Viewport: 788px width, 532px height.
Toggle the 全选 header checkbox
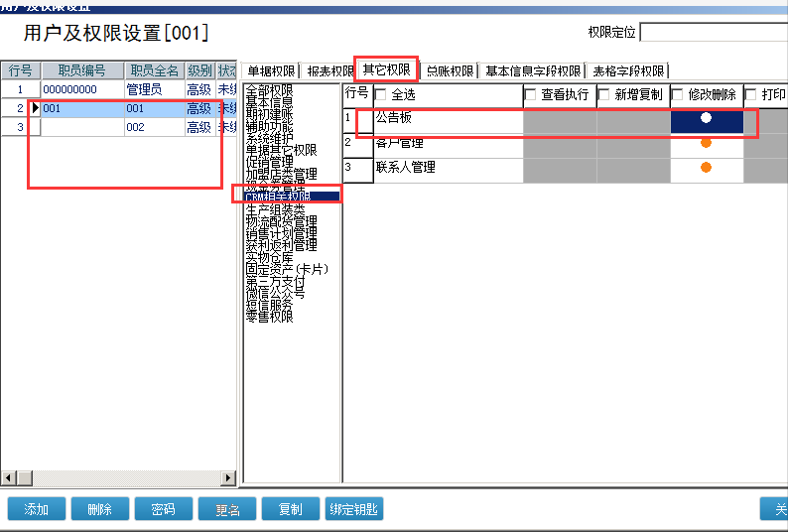click(381, 94)
